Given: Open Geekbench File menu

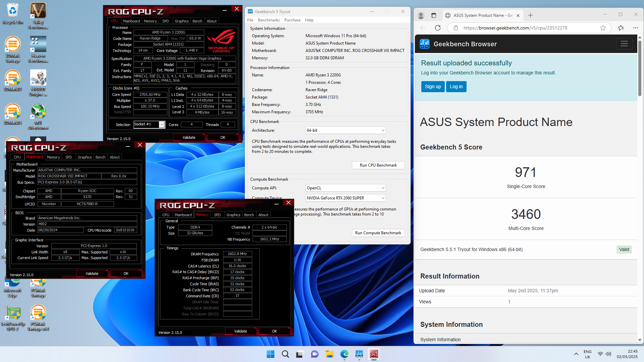Looking at the screenshot, I should pyautogui.click(x=250, y=20).
